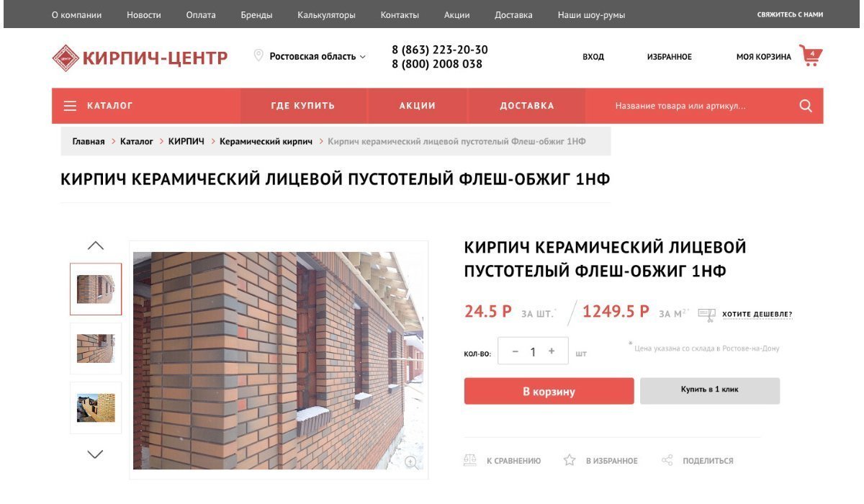Open the Доставка tab in red bar
Image resolution: width=864 pixels, height=504 pixels.
pyautogui.click(x=527, y=106)
